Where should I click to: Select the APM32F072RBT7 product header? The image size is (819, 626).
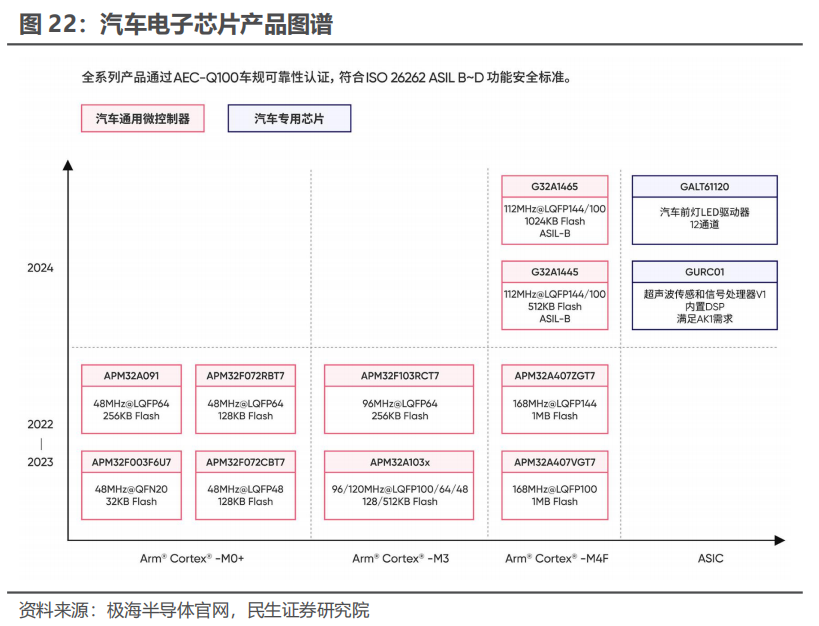pyautogui.click(x=245, y=376)
